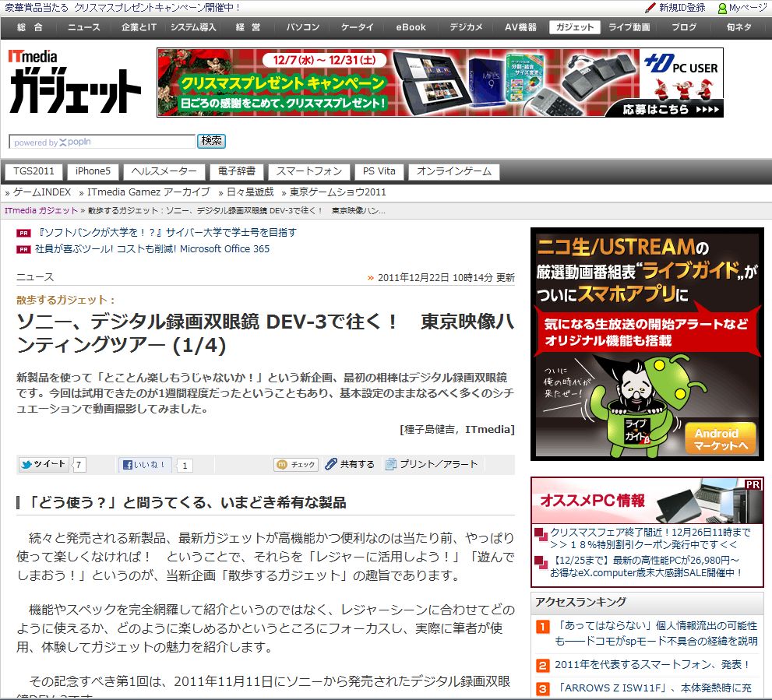Open ケータイ navigation item
The width and height of the screenshot is (772, 700).
357,27
